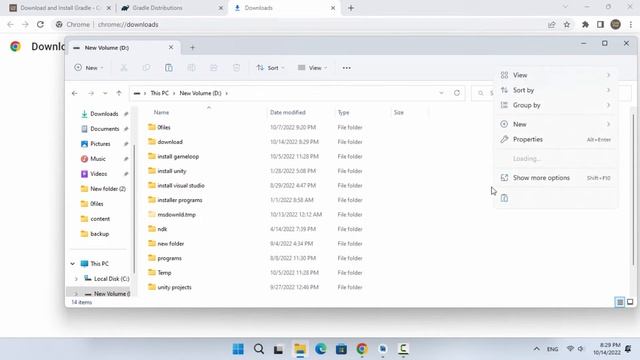Click the paste icon in context menu
Viewport: 640px width, 360px height.
pyautogui.click(x=504, y=198)
